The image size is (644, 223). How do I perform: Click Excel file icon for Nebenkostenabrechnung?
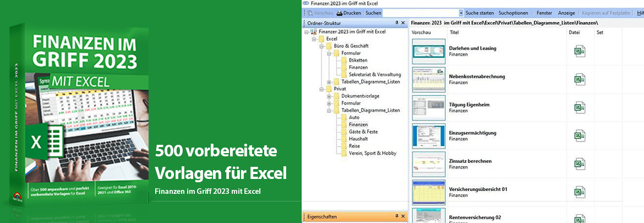(580, 80)
